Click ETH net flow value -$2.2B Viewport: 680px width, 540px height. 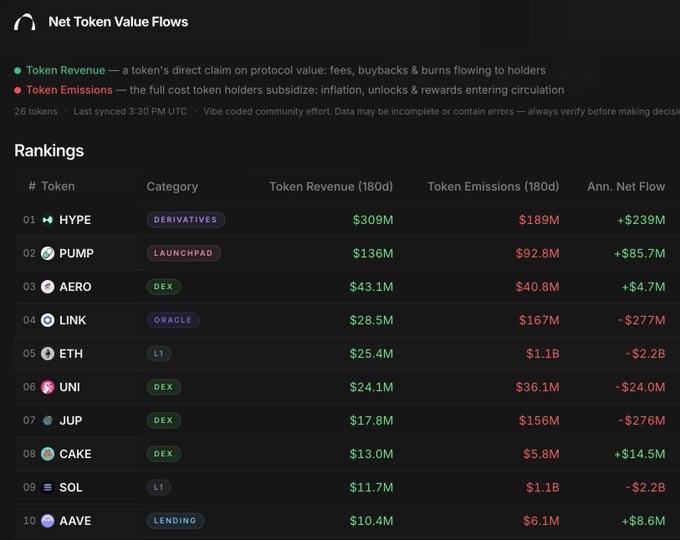pos(645,353)
